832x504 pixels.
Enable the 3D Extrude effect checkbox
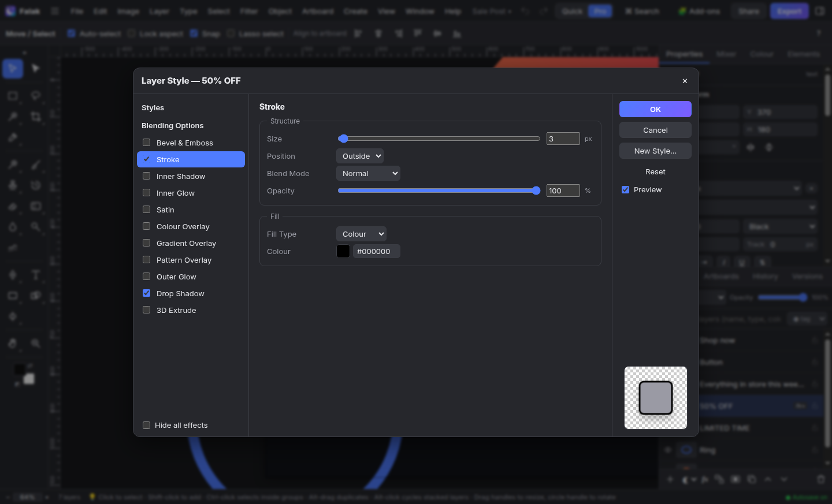147,310
